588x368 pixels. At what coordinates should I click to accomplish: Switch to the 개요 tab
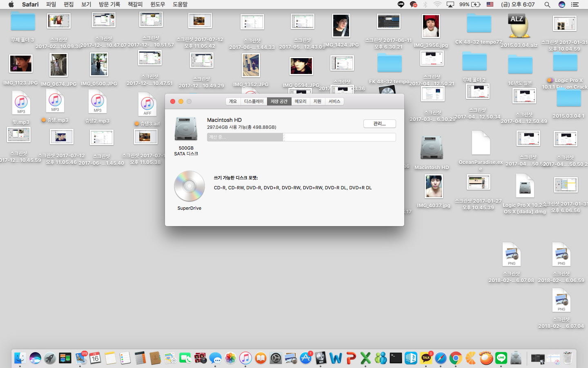coord(233,101)
